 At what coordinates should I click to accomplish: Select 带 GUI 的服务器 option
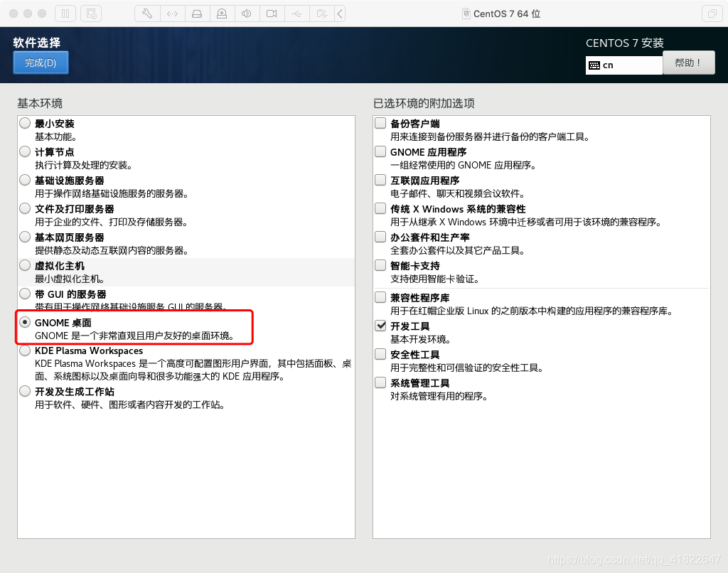point(25,294)
